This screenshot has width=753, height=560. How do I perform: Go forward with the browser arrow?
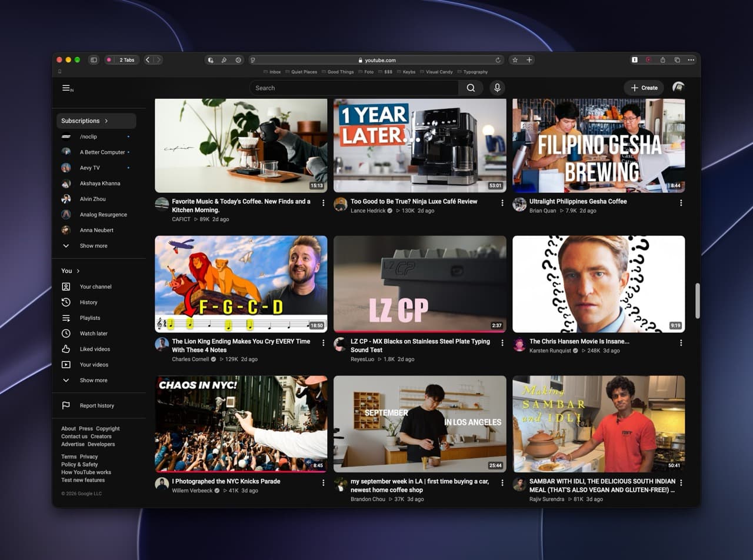click(158, 60)
